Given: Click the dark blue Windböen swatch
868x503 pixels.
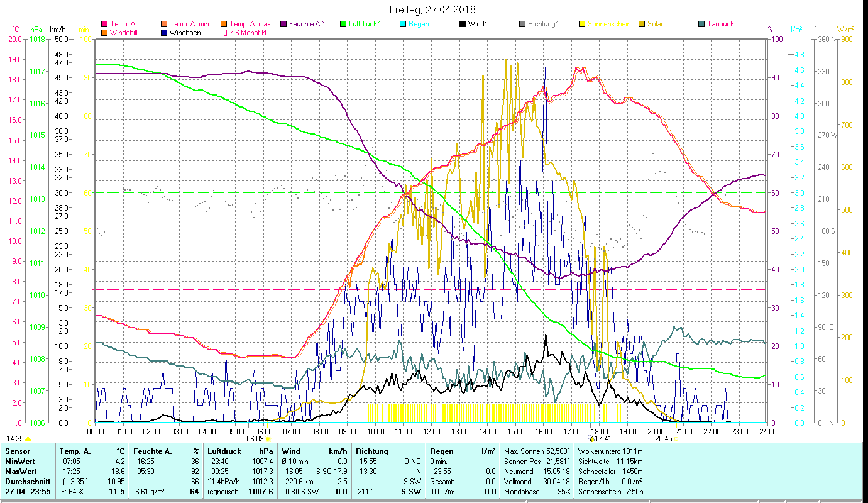Looking at the screenshot, I should [x=165, y=33].
